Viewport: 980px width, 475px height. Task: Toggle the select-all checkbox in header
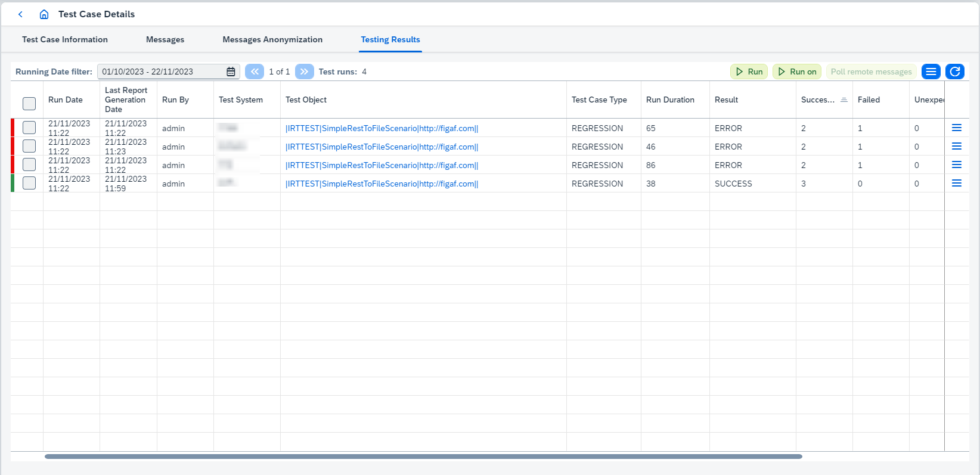pos(29,104)
